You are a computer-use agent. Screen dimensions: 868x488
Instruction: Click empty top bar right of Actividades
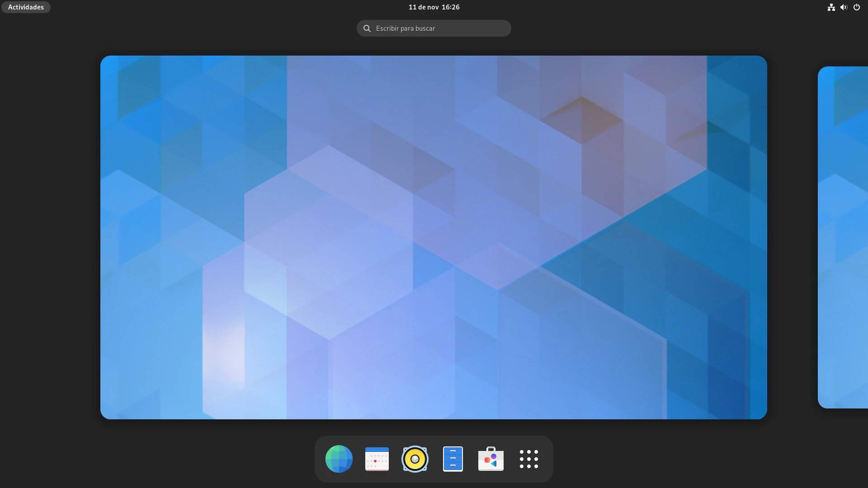click(x=181, y=7)
